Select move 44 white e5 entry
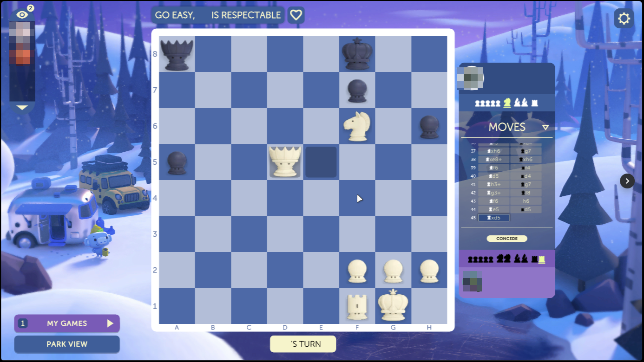 click(x=494, y=209)
